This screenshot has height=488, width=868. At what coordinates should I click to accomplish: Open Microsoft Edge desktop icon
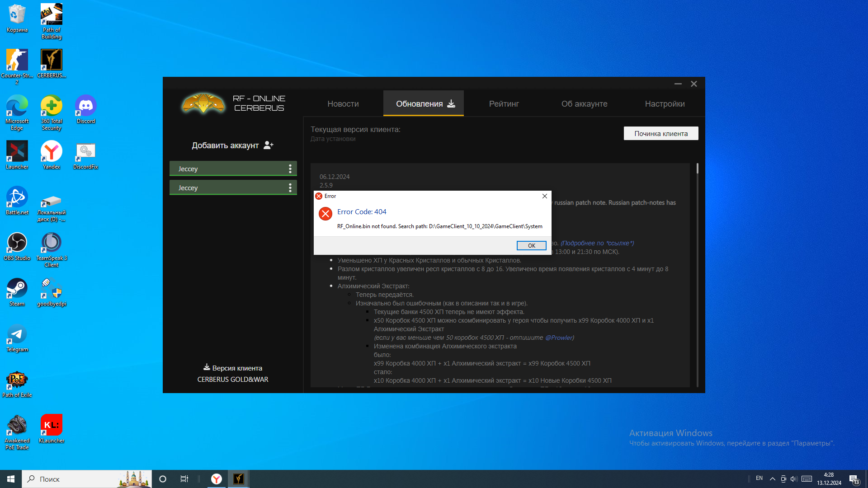(17, 113)
